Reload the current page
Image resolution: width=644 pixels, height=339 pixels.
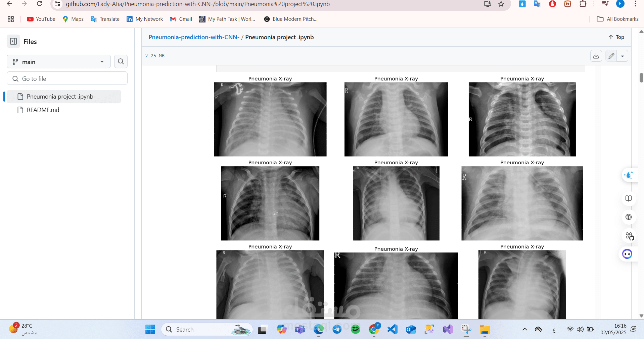[x=39, y=4]
